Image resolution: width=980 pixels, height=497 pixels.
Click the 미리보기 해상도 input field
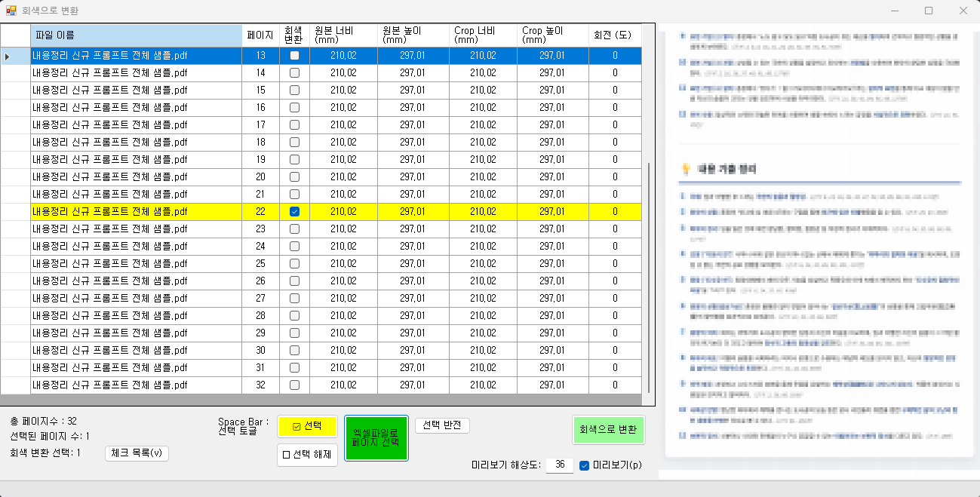[559, 465]
